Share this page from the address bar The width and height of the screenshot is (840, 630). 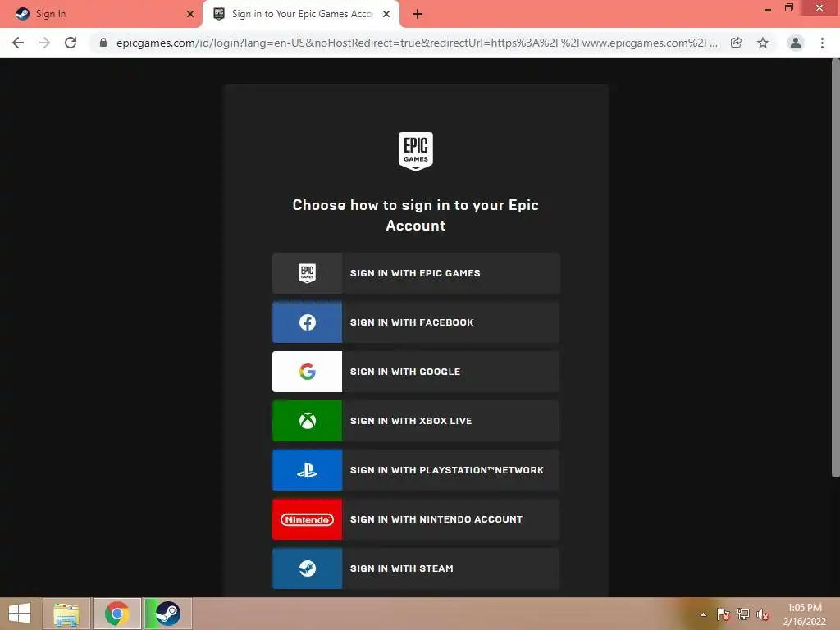coord(737,43)
